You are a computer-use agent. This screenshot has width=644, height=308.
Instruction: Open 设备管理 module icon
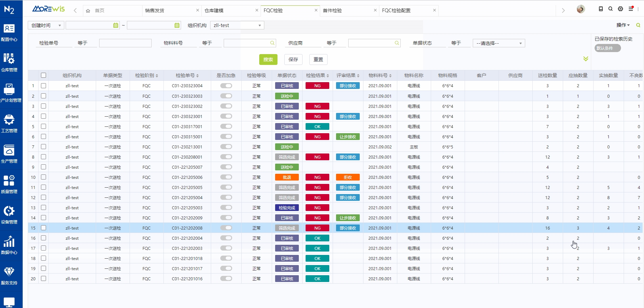tap(9, 211)
